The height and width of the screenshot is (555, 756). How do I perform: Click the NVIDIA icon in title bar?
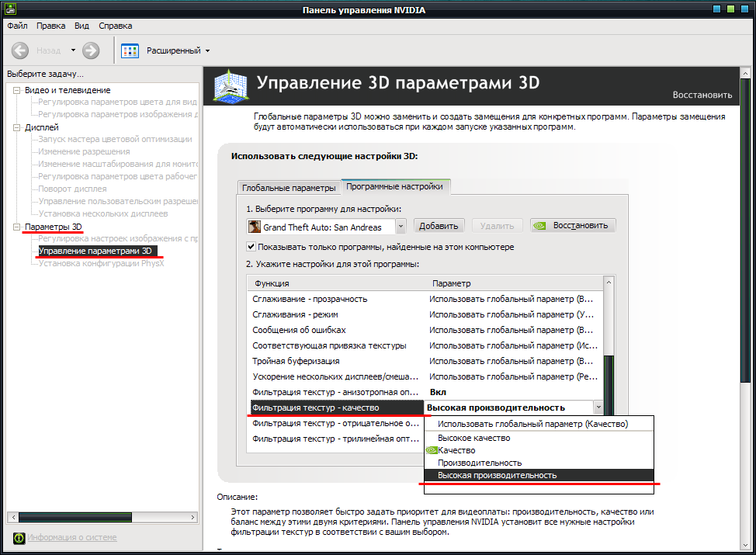point(10,9)
